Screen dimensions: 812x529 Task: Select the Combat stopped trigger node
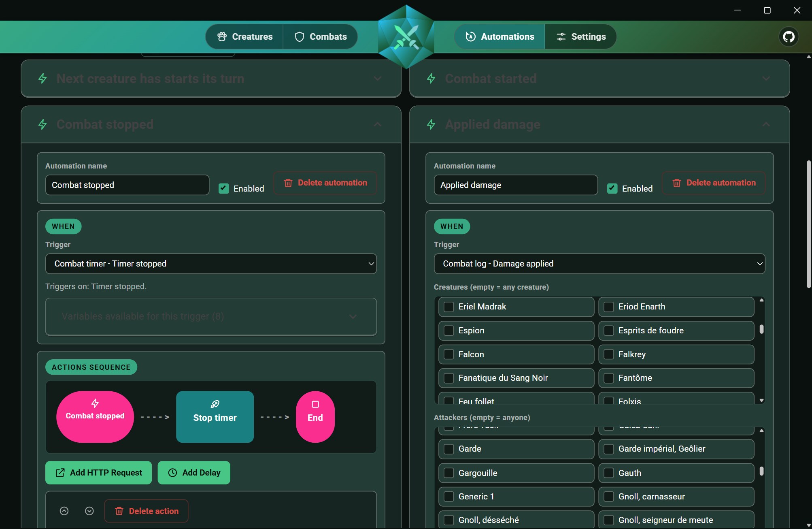[x=95, y=417]
